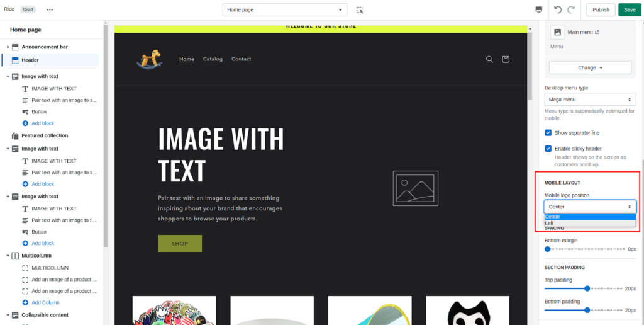
Task: Click the Featured collection section icon
Action: [x=15, y=136]
